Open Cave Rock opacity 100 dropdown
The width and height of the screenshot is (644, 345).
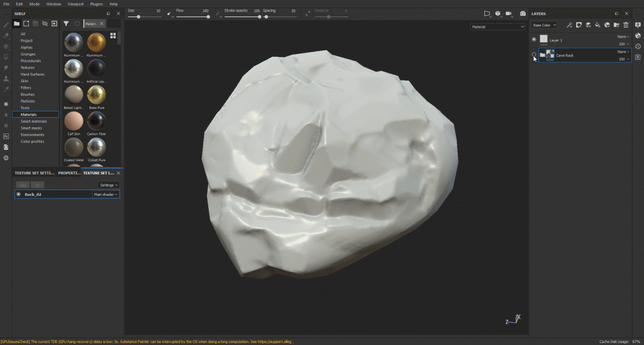pyautogui.click(x=625, y=59)
